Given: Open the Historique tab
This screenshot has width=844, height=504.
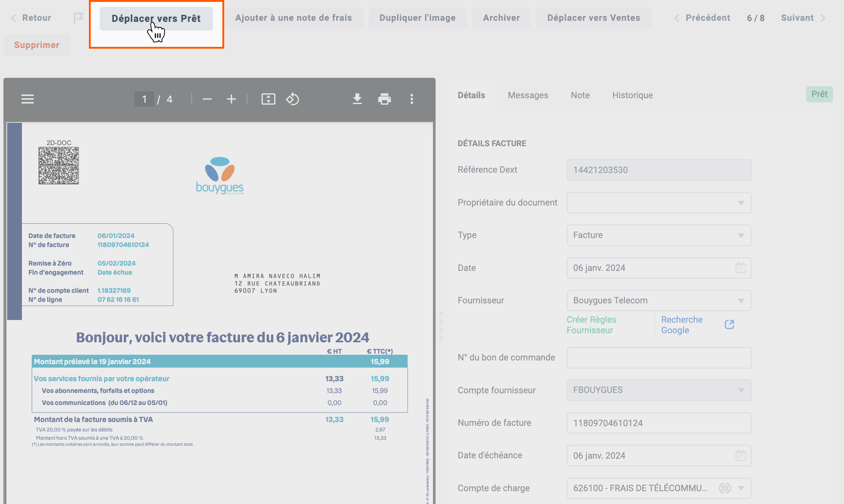Looking at the screenshot, I should (x=632, y=95).
